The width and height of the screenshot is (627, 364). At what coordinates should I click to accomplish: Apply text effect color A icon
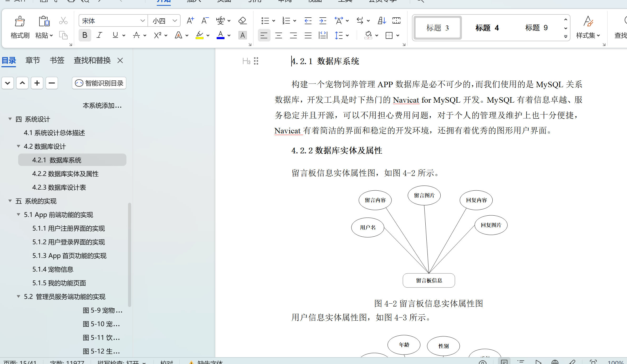[x=179, y=35]
